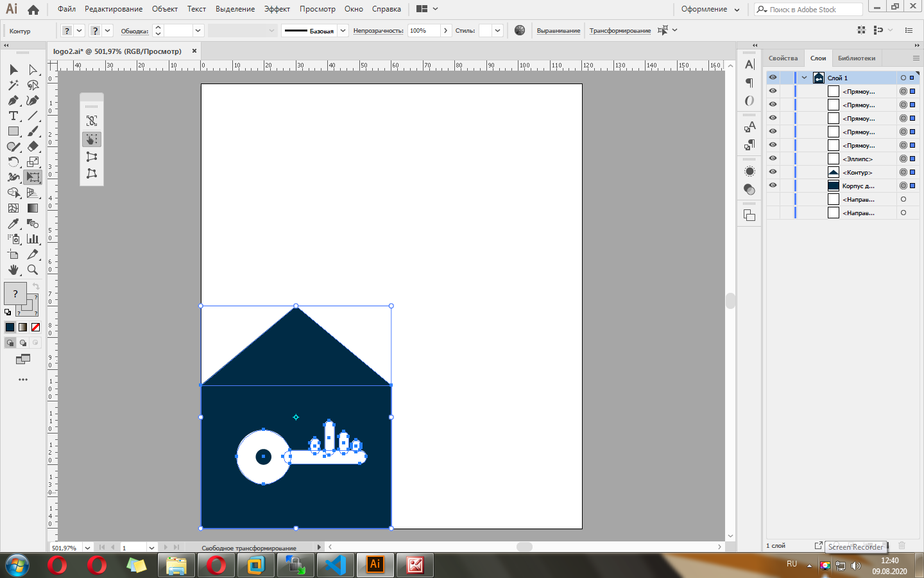Toggle visibility of Контур sublayer
Image resolution: width=924 pixels, height=578 pixels.
coord(773,172)
